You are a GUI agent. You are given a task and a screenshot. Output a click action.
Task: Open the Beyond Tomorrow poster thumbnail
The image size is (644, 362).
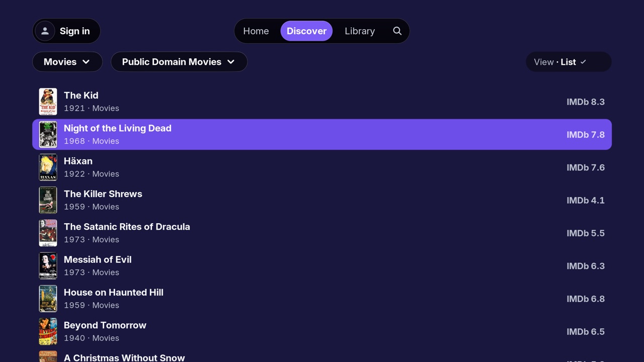point(48,331)
